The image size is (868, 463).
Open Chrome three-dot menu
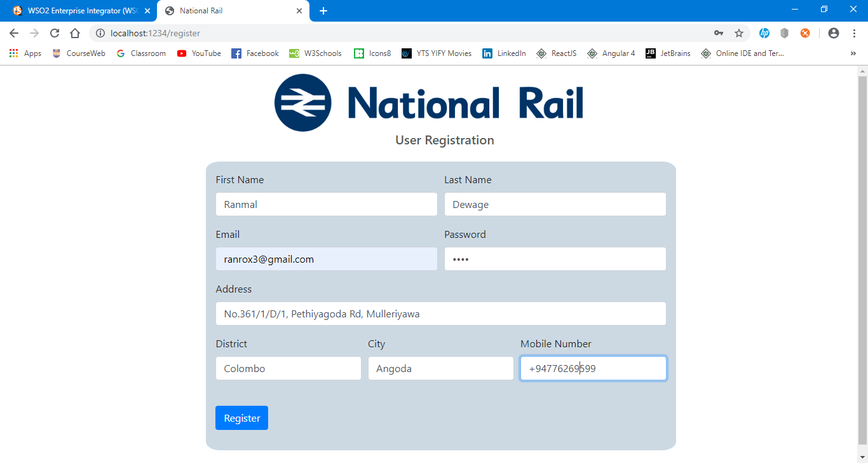pyautogui.click(x=854, y=33)
